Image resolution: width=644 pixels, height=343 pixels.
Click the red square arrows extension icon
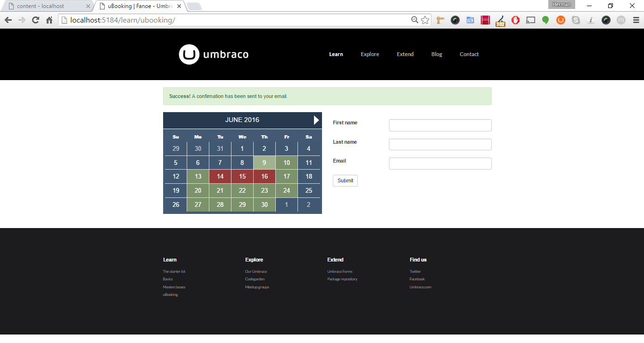click(485, 20)
